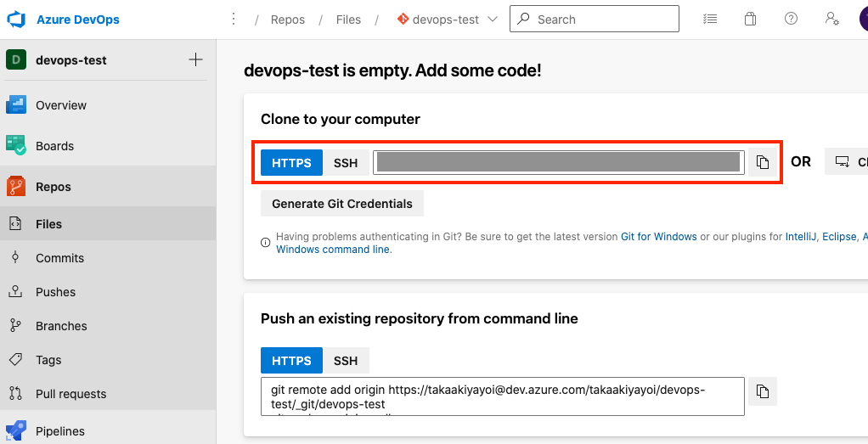Open the Git for Windows link

[658, 237]
